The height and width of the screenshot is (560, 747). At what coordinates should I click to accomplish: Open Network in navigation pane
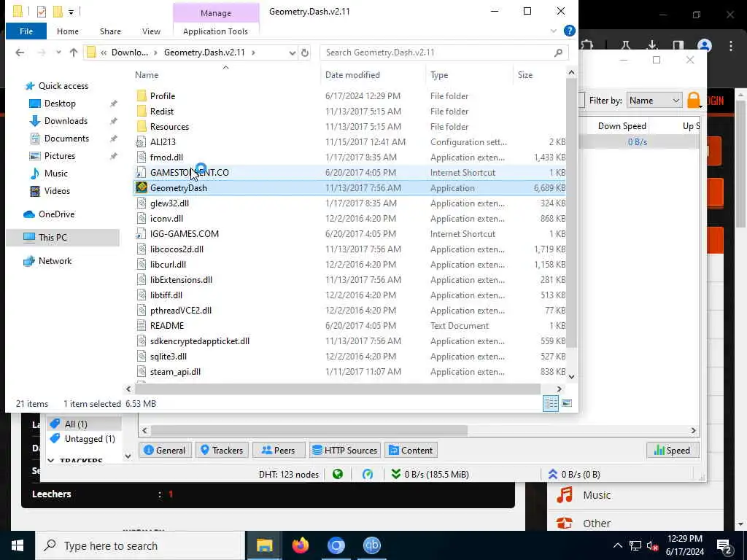point(55,261)
